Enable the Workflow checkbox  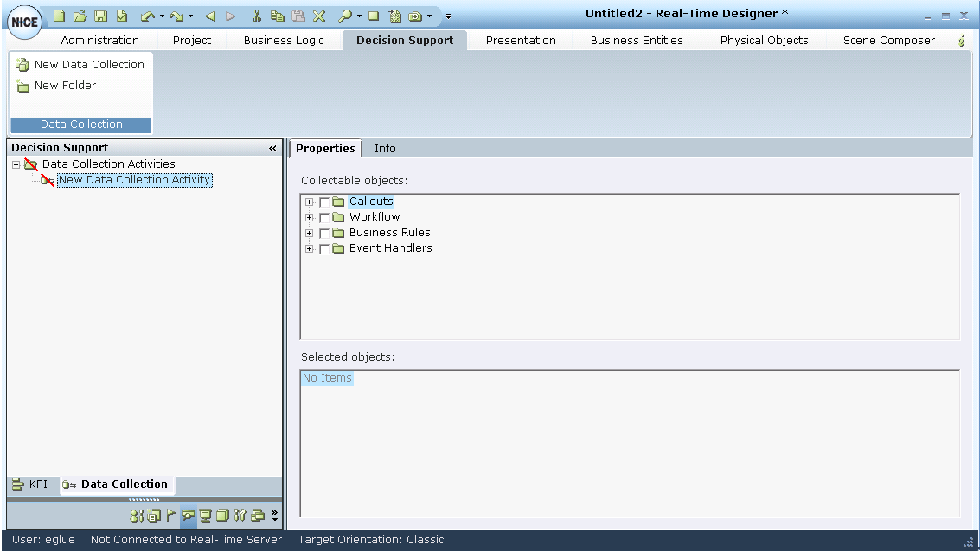point(324,217)
